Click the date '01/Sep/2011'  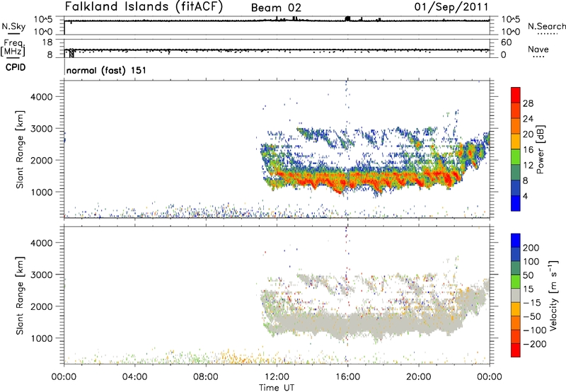(x=451, y=6)
